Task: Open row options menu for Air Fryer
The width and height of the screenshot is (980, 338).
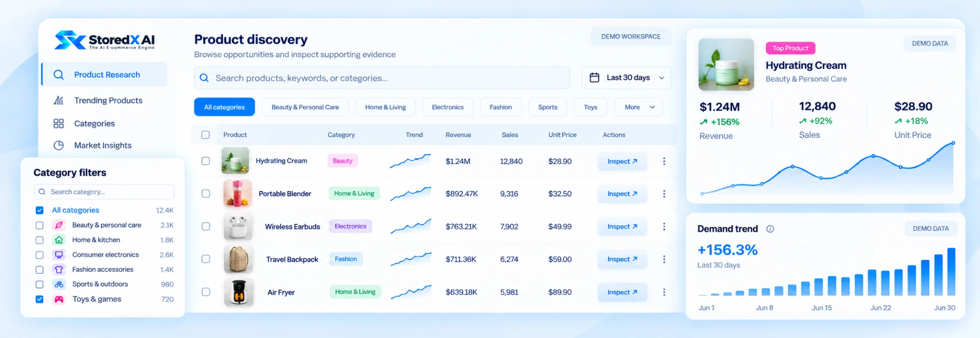Action: click(x=664, y=292)
